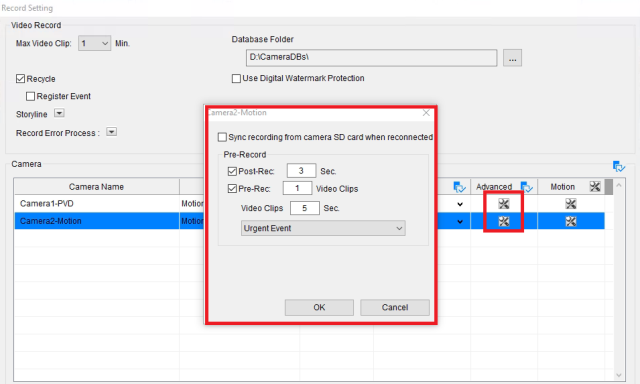Viewport: 640px width, 384px height.
Task: Click Cancel in Camera2-Motion dialog
Action: click(395, 307)
